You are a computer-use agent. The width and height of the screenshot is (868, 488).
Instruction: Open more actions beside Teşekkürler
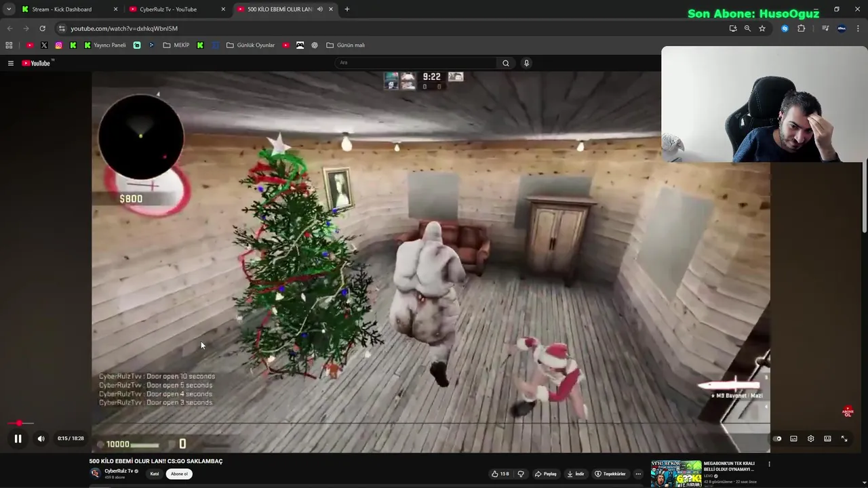638,474
